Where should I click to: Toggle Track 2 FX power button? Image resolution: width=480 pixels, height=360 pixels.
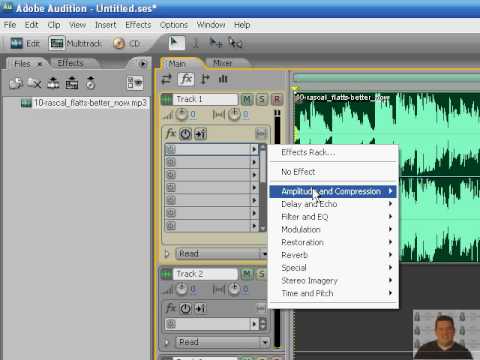coord(185,309)
